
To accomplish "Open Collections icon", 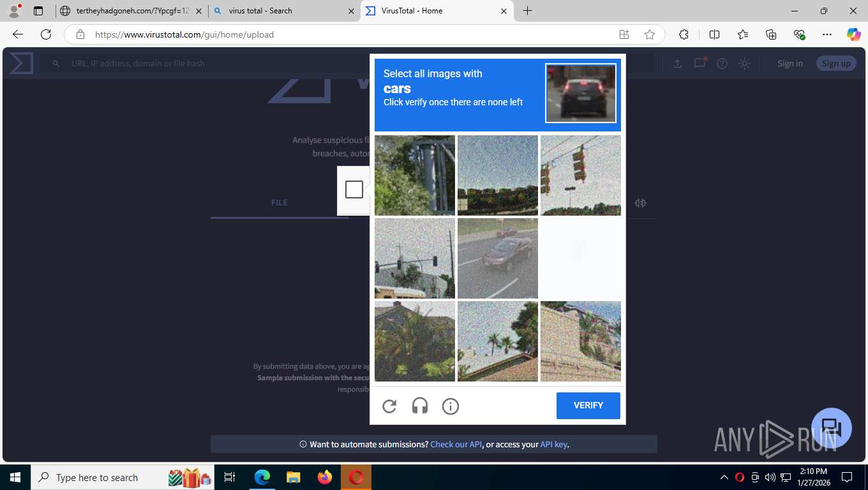I will 771,34.
